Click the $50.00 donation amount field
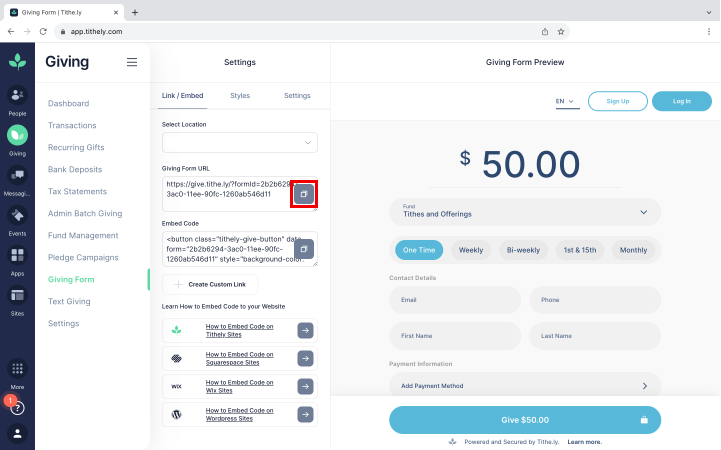The height and width of the screenshot is (450, 721). 525,165
